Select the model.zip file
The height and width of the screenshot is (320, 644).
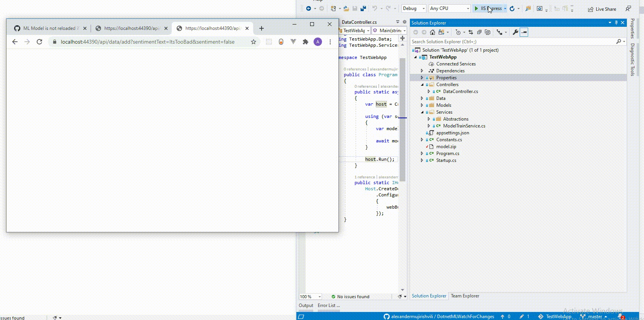point(446,147)
